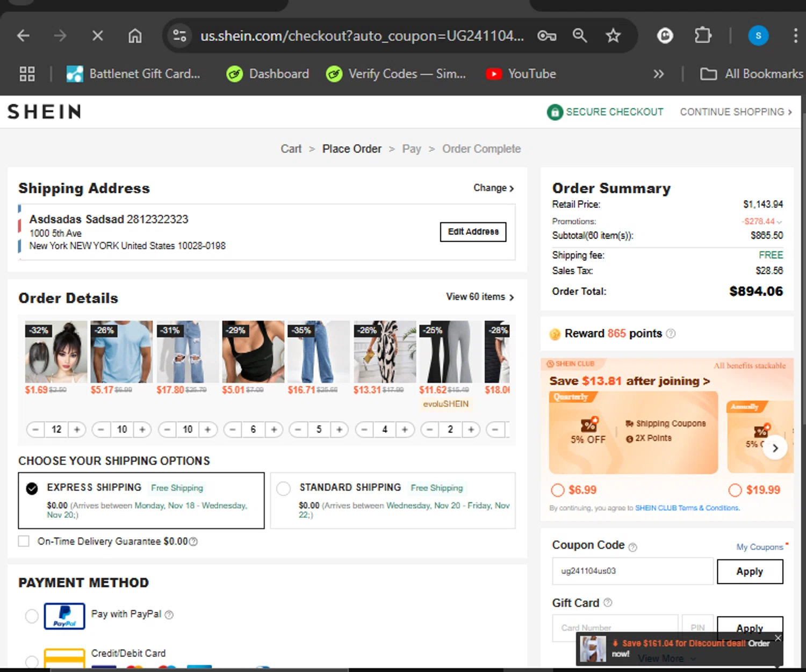Click the Edit Address button
Screen dimensions: 806x672
tap(473, 232)
